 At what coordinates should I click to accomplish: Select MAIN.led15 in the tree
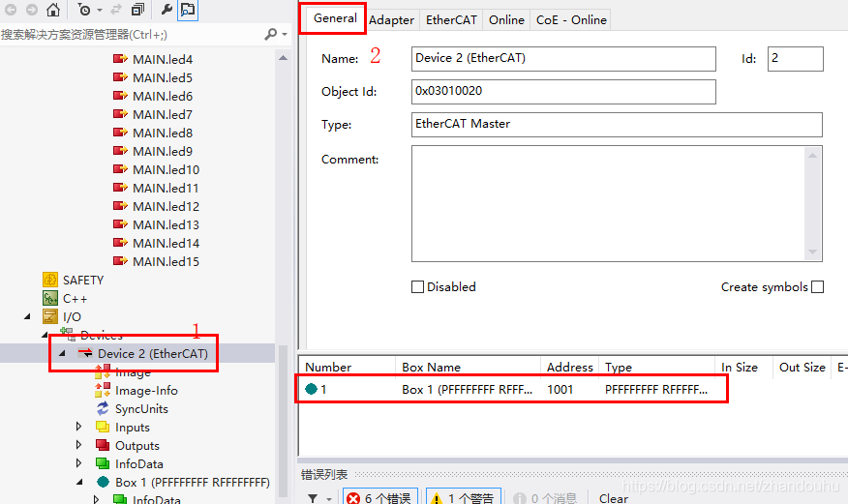coord(167,261)
